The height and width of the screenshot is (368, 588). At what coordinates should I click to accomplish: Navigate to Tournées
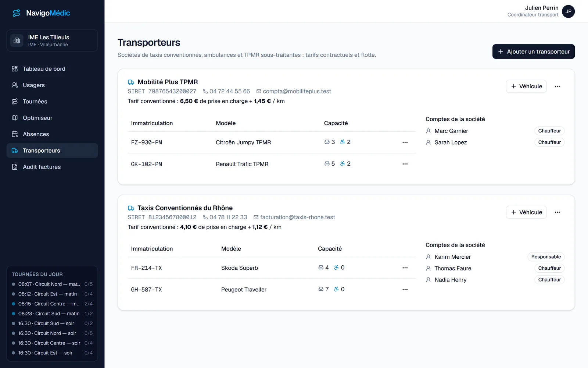pos(52,102)
